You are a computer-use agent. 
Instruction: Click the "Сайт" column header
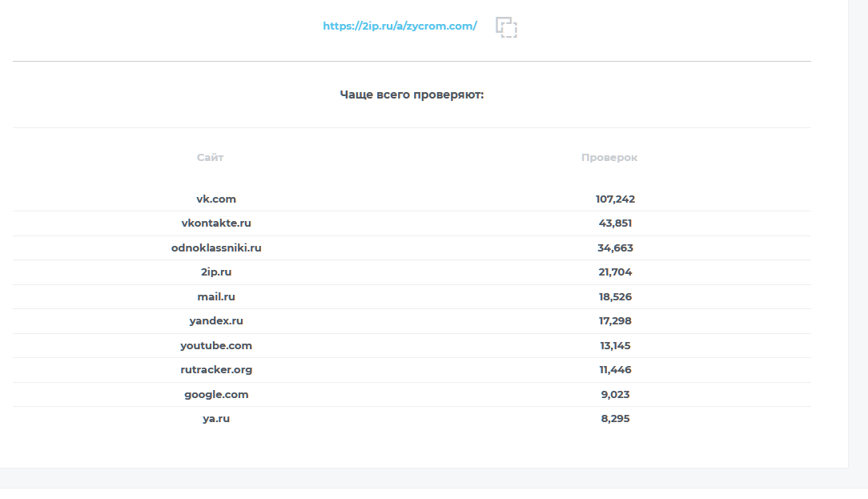coord(211,158)
